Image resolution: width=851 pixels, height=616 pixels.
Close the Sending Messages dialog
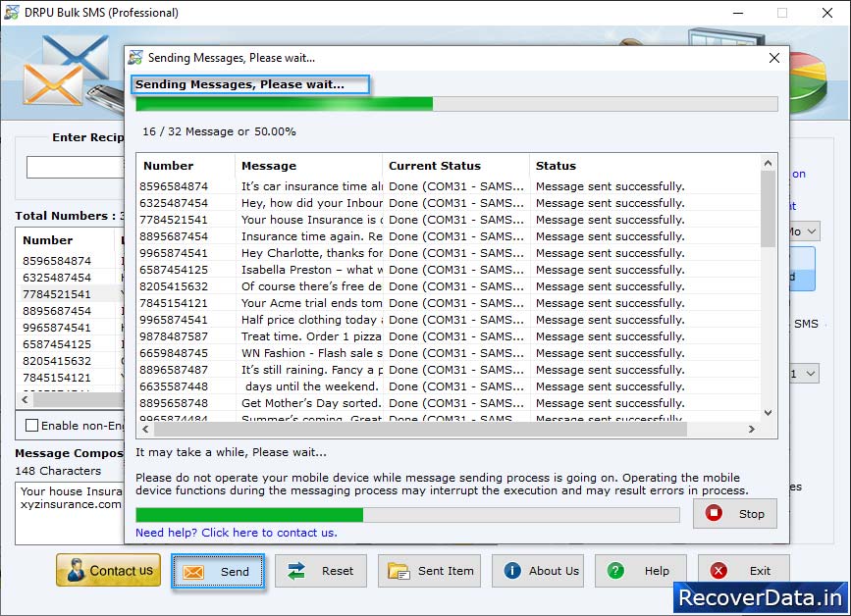point(774,58)
